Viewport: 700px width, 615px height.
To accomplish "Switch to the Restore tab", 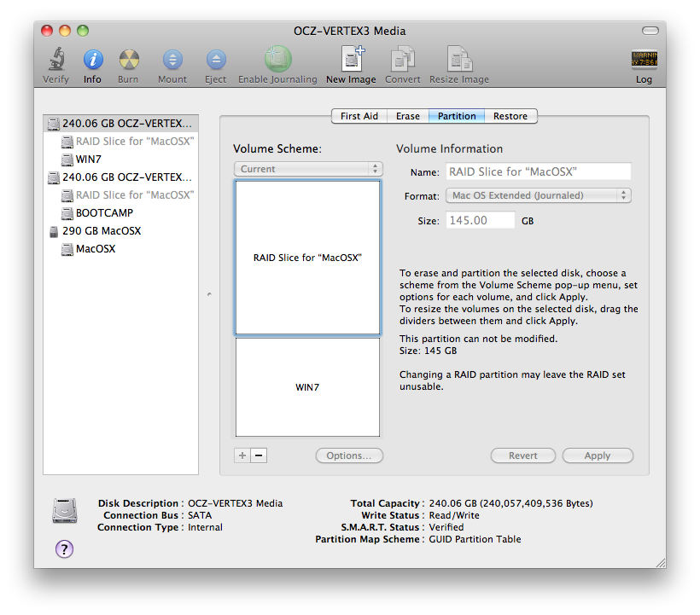I will pos(510,116).
